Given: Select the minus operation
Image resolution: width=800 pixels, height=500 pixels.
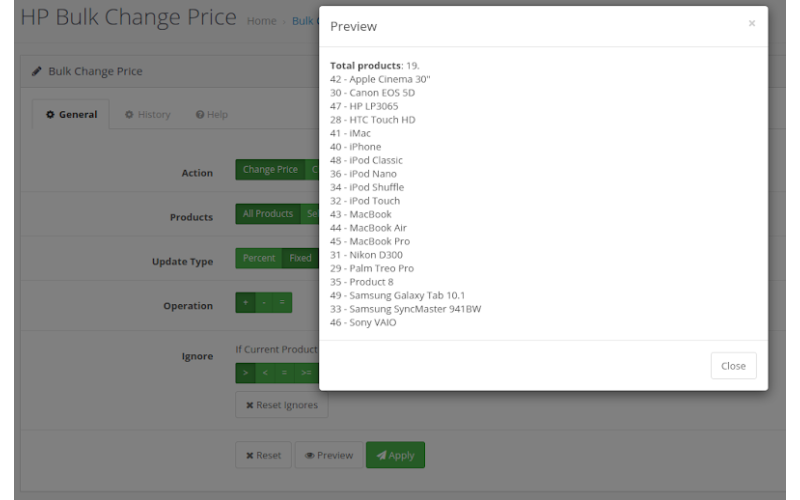Looking at the screenshot, I should [264, 303].
